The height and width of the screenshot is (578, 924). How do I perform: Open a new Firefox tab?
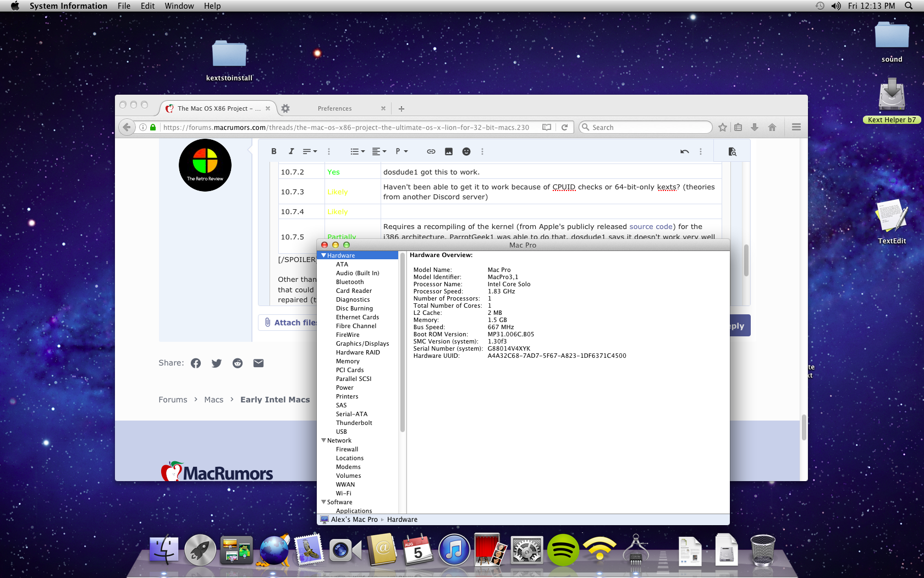(x=402, y=108)
